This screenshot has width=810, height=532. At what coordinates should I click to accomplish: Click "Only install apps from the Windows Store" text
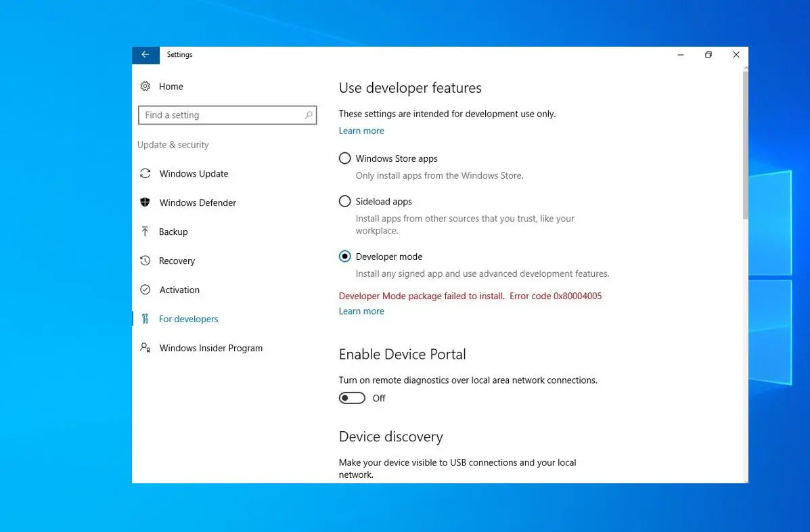tap(439, 175)
